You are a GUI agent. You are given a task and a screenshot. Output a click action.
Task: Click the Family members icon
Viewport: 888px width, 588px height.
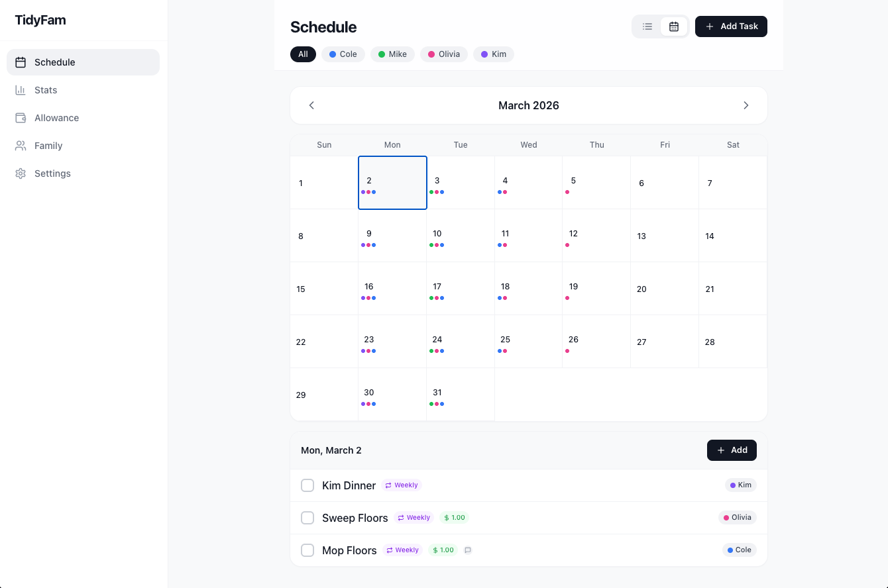pyautogui.click(x=21, y=146)
